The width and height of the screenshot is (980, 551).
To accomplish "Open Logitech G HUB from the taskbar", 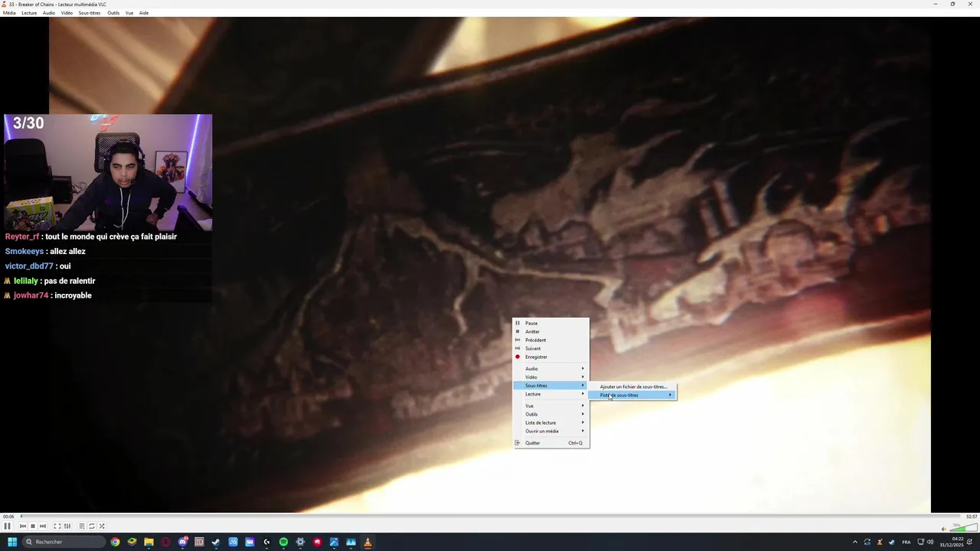I will point(266,542).
